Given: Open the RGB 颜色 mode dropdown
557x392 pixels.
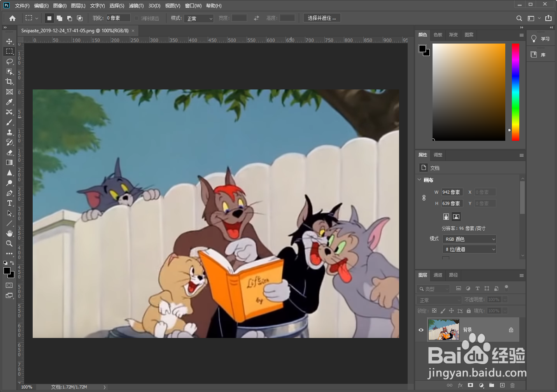Looking at the screenshot, I should pyautogui.click(x=469, y=239).
